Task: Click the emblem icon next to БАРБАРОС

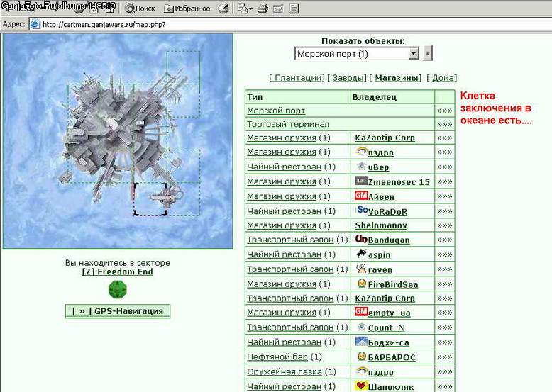Action: click(362, 357)
